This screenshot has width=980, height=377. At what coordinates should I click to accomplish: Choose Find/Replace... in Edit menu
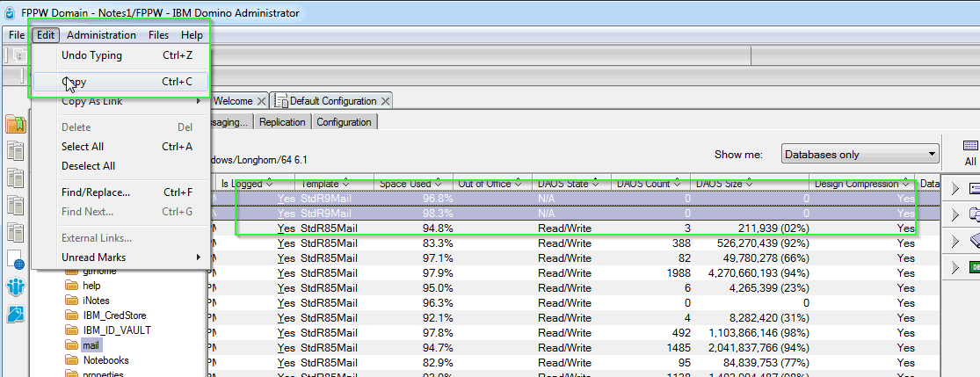click(x=120, y=192)
